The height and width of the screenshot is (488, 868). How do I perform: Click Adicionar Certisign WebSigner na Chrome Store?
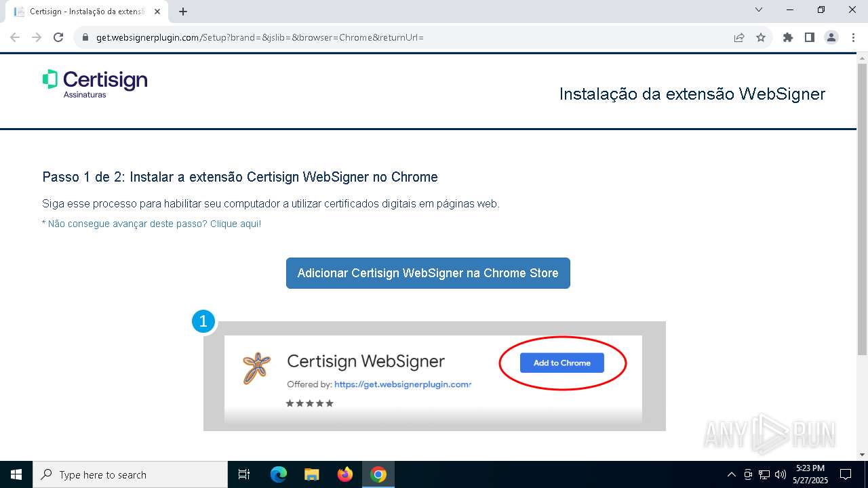click(428, 273)
